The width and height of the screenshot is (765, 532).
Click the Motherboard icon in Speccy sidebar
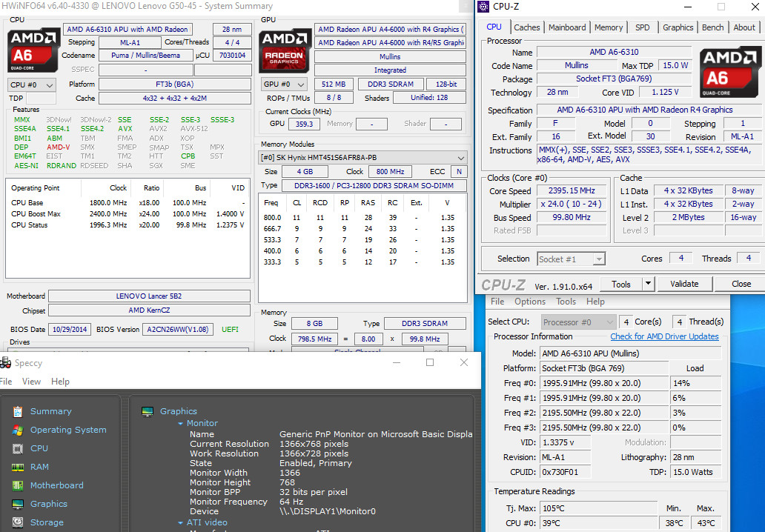pos(18,485)
